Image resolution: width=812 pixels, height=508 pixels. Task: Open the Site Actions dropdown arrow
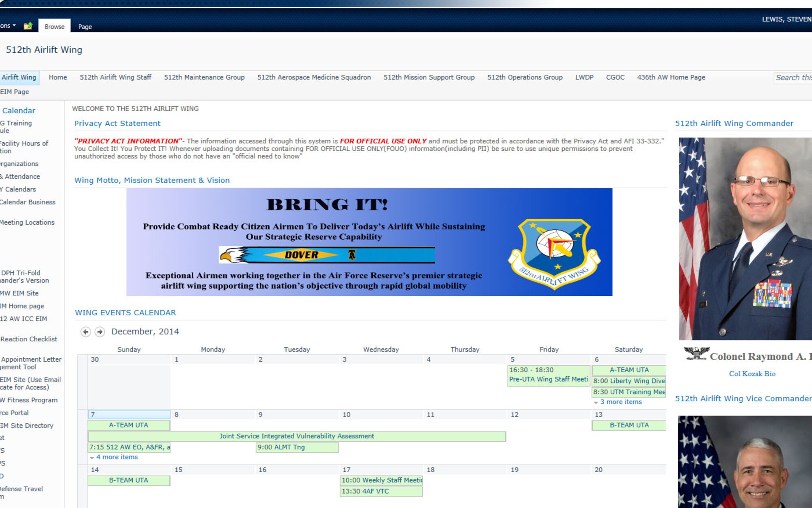click(x=14, y=26)
